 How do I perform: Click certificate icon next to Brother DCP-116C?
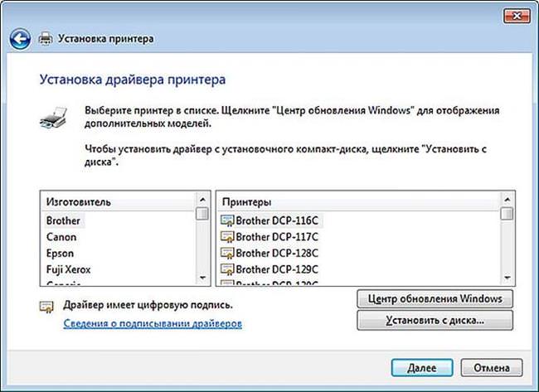pos(227,220)
